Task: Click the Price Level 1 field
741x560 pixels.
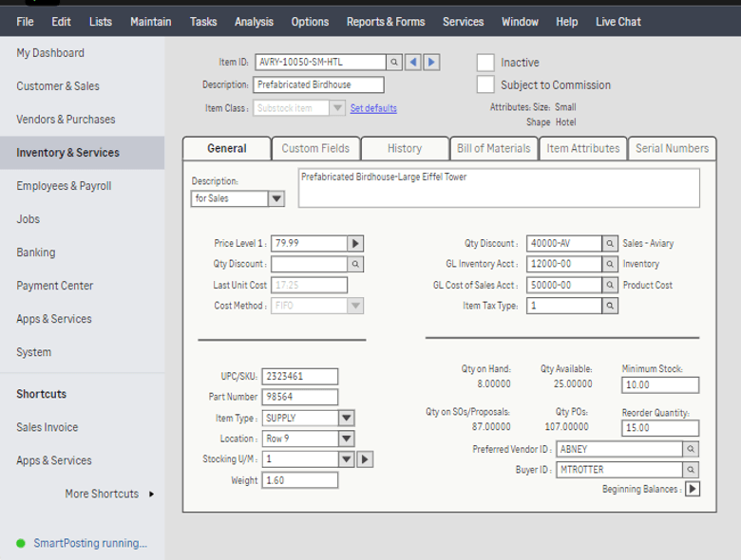Action: [x=309, y=243]
